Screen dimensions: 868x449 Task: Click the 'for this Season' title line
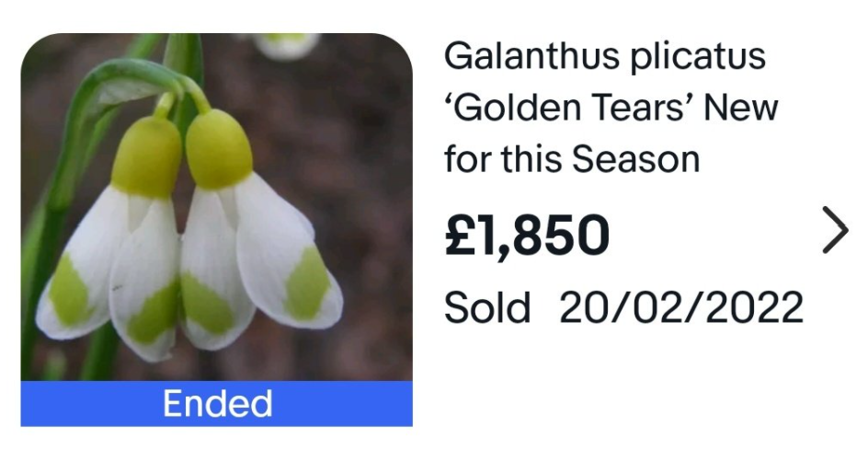571,159
